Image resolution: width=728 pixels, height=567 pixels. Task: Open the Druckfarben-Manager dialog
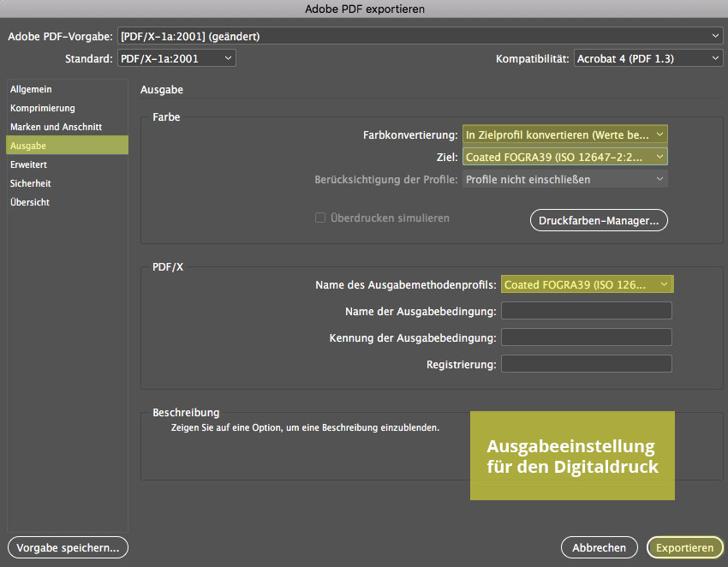pos(599,220)
